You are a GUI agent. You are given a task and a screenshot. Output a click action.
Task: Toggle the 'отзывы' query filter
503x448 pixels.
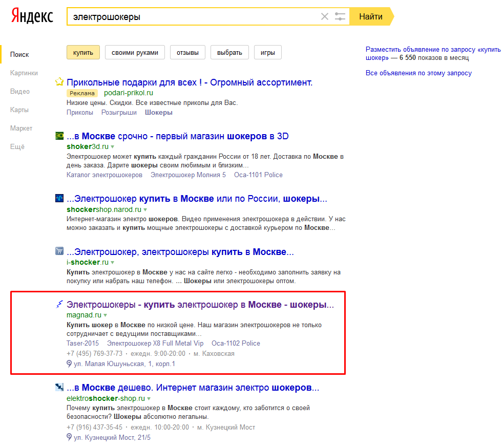click(187, 52)
